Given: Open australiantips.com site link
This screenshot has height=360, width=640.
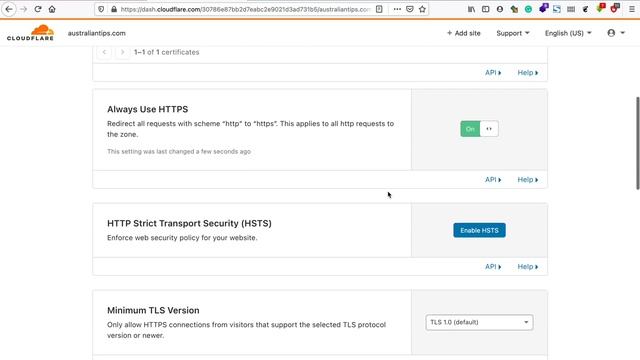Looking at the screenshot, I should 97,33.
